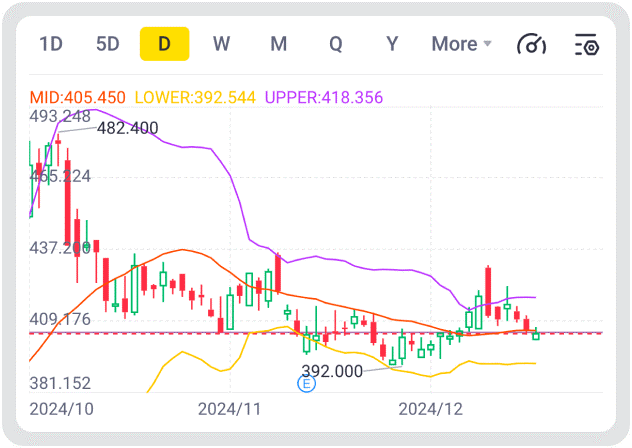
Task: Switch to the Y yearly tab
Action: tap(393, 44)
